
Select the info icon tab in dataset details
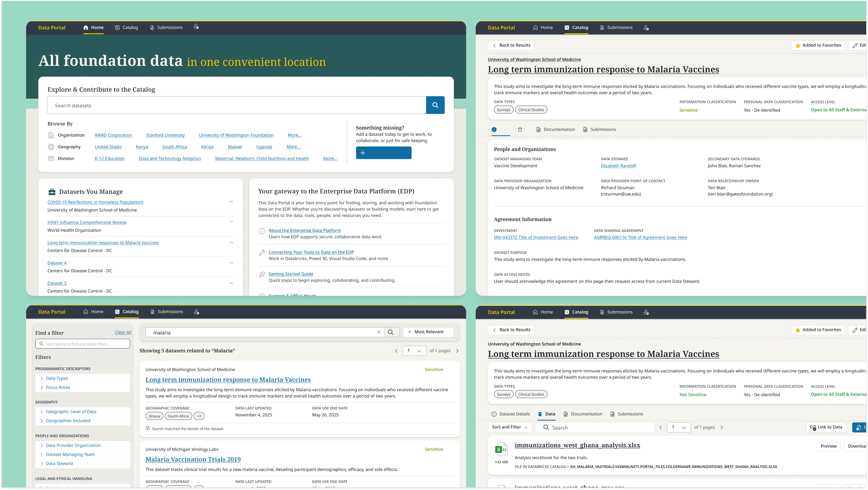coord(494,129)
